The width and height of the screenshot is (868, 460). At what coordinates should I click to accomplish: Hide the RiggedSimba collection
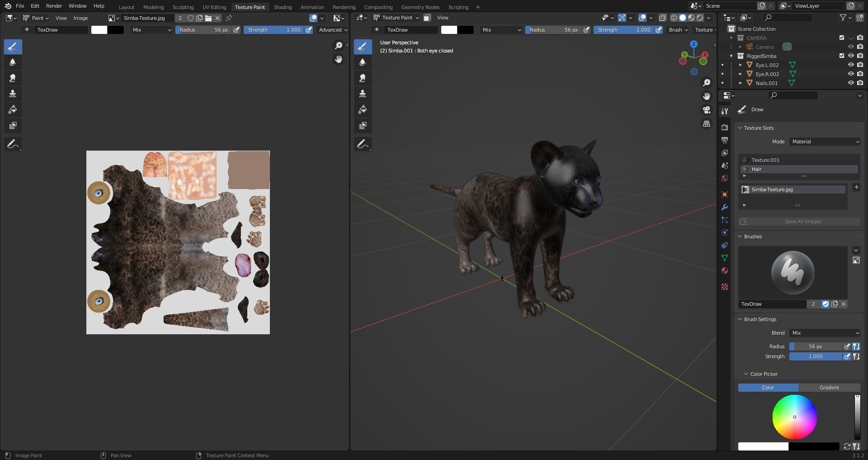pyautogui.click(x=850, y=56)
